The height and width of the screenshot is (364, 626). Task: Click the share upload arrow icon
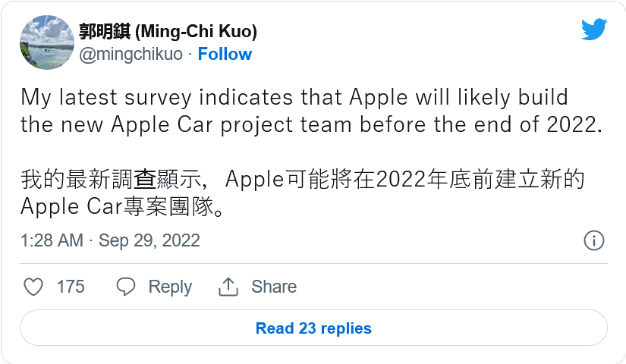click(228, 287)
